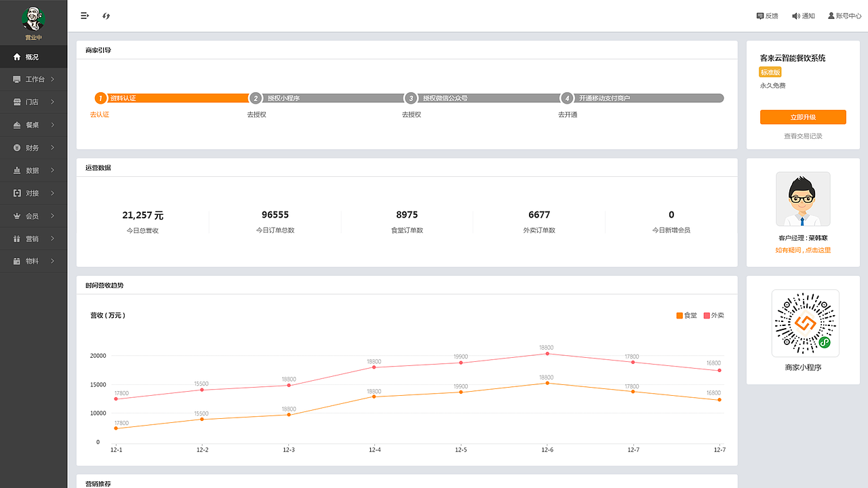868x488 pixels.
Task: Click the monitor icon beside 工作台
Action: pos(17,79)
